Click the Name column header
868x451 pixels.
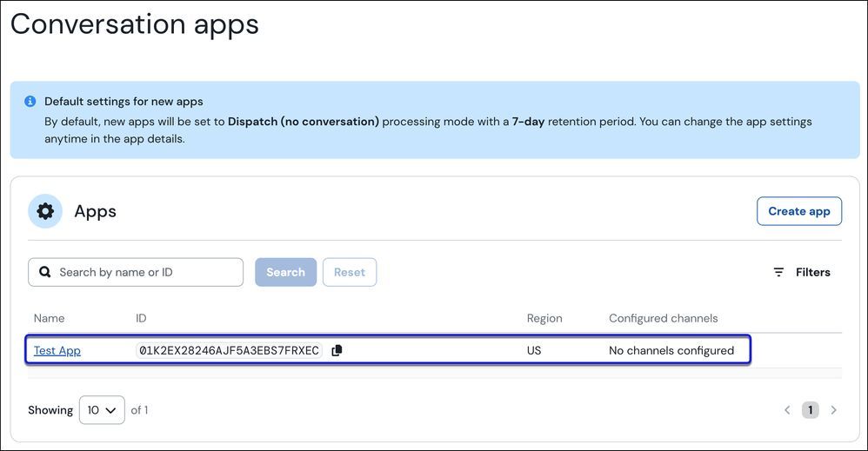pyautogui.click(x=50, y=318)
